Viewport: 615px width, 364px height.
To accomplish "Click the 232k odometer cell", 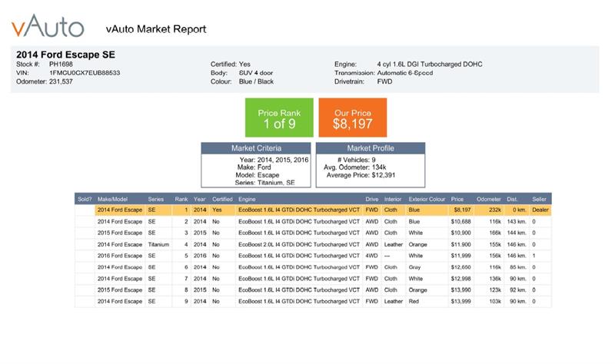I will coord(495,210).
